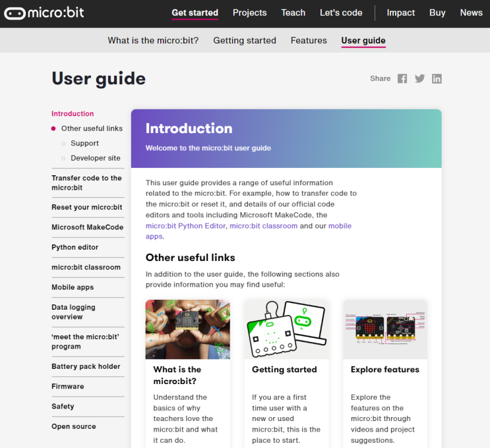Open Data logging overview section
This screenshot has width=490, height=448.
(73, 312)
